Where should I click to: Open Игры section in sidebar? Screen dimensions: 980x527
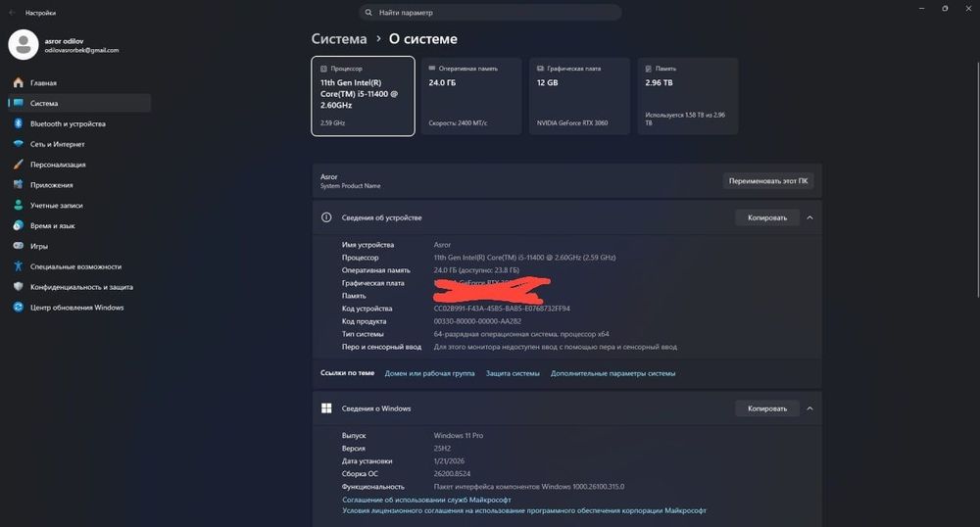[79, 246]
